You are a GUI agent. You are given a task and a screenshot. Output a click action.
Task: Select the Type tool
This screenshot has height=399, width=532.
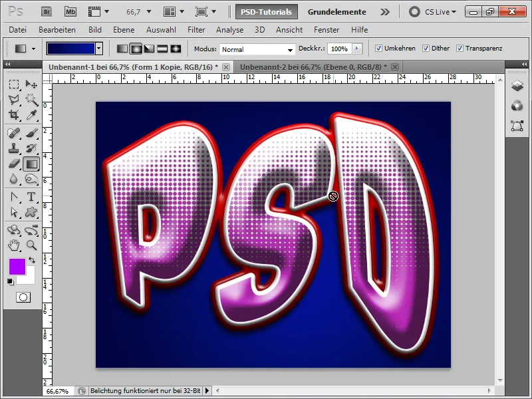tap(31, 196)
